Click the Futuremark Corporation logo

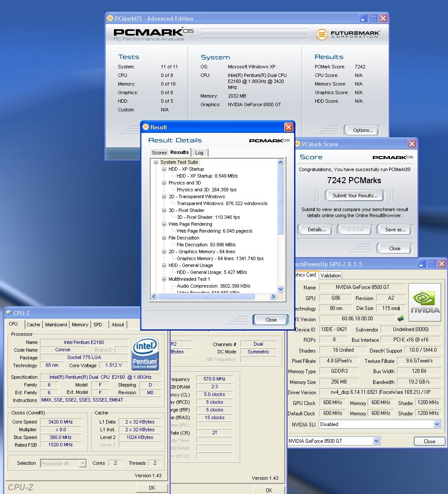(x=348, y=34)
